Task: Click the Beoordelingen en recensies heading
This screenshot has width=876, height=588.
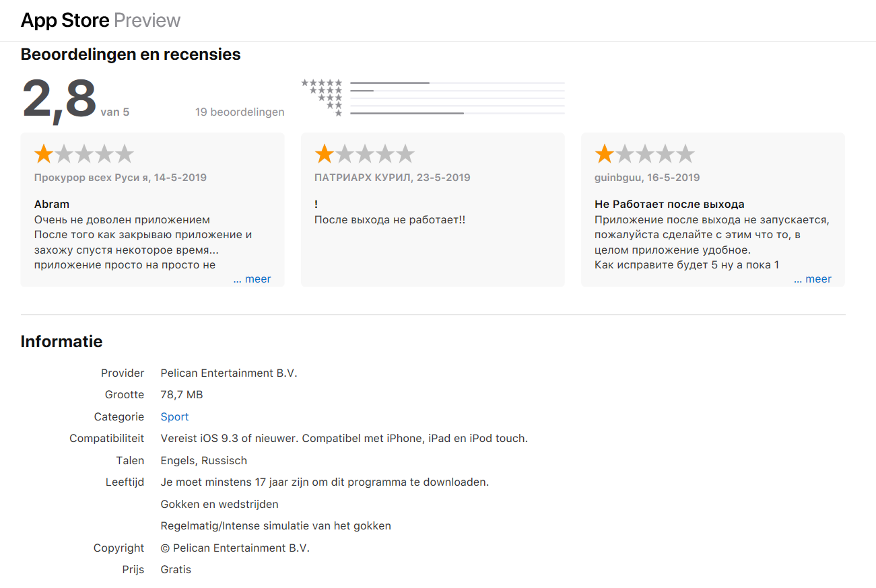Action: coord(131,54)
